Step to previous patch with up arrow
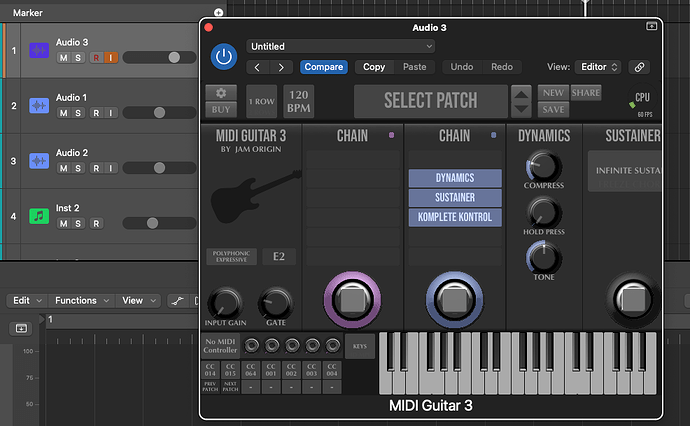Viewport: 690px width, 426px height. pos(521,93)
